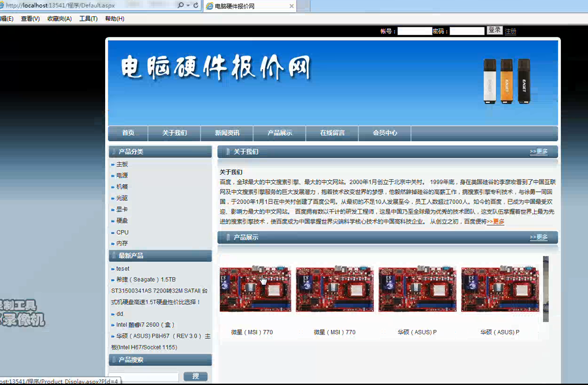Select the 内存 product category
This screenshot has width=588, height=385.
tap(122, 243)
